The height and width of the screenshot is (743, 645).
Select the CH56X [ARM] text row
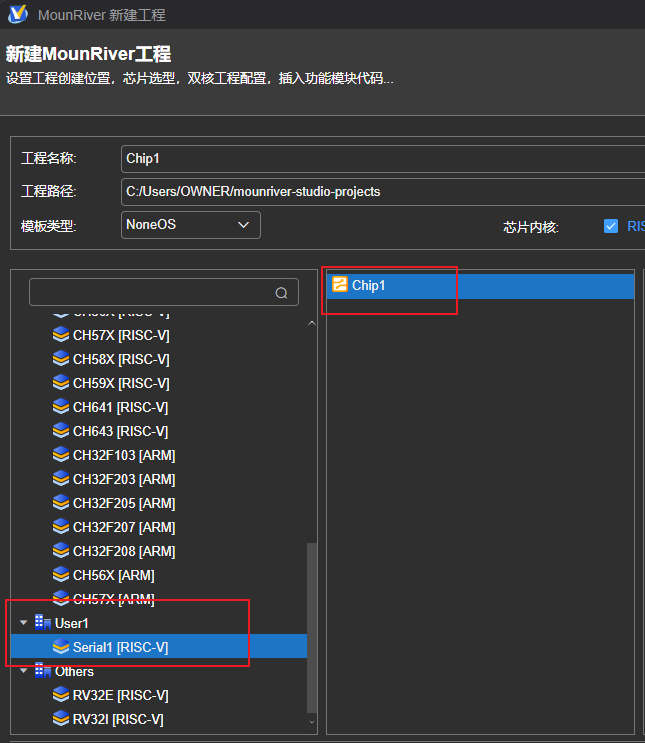point(114,575)
